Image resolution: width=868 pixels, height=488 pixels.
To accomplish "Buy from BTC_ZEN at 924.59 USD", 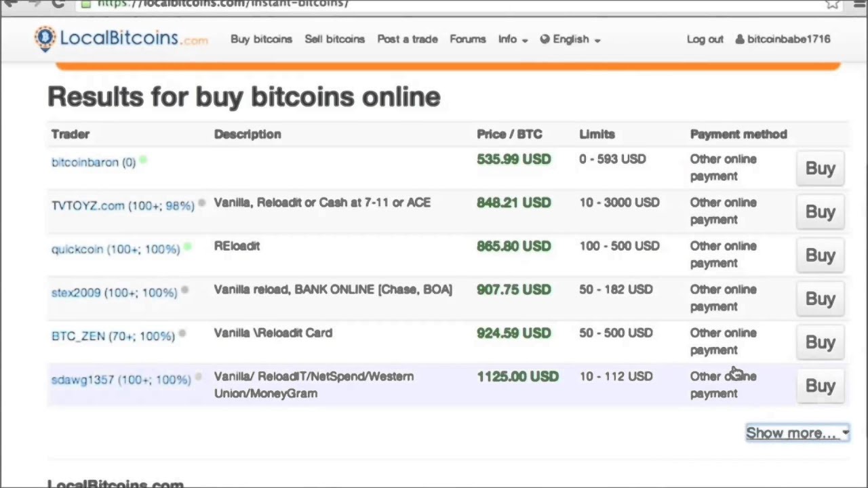I will pos(820,342).
